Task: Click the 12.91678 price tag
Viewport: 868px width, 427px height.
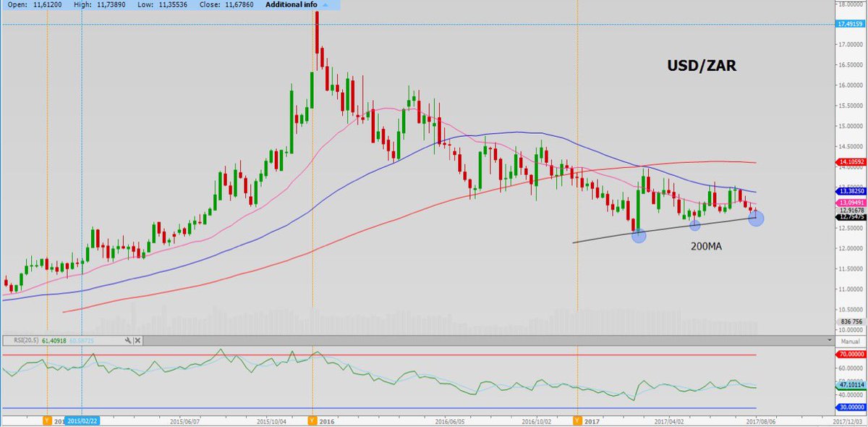Action: coord(851,210)
